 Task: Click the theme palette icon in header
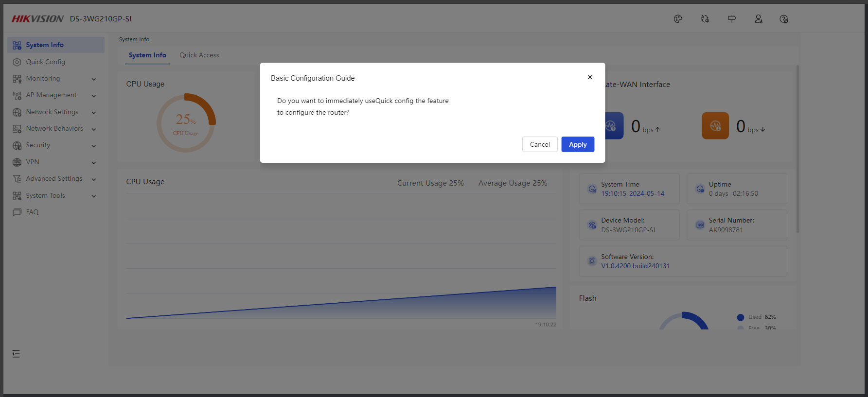[x=678, y=19]
